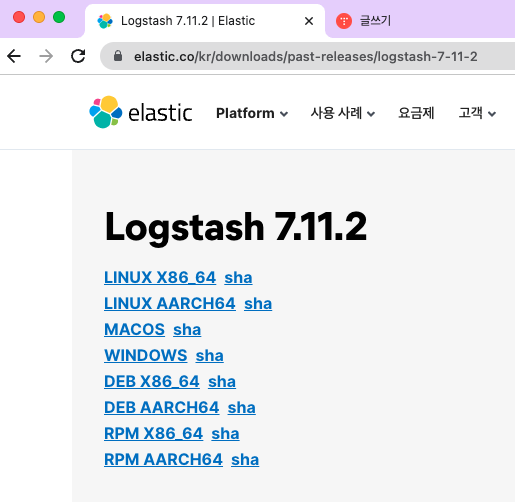
Task: Download the LINUX X86_64 package
Action: click(160, 278)
